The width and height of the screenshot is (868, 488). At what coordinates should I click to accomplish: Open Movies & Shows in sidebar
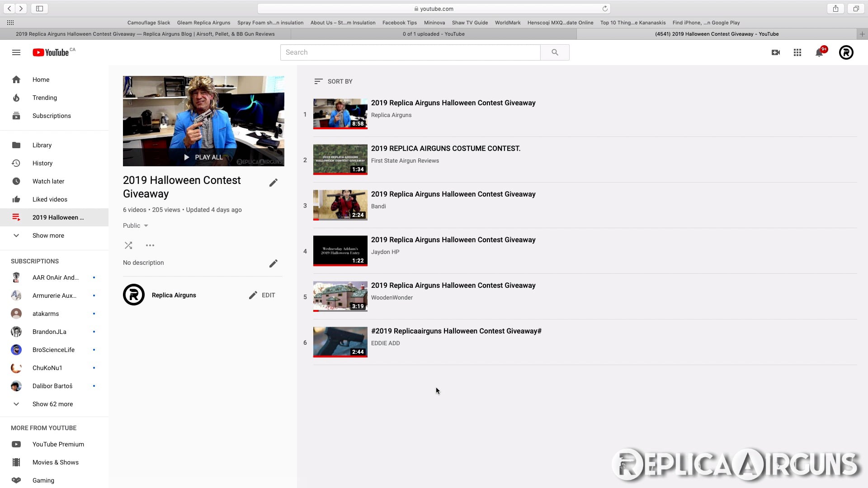(x=54, y=462)
